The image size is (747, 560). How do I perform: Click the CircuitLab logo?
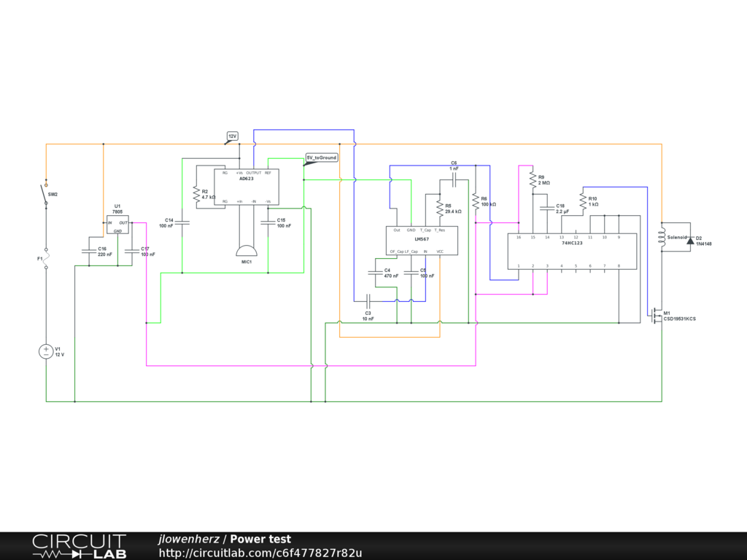point(79,546)
